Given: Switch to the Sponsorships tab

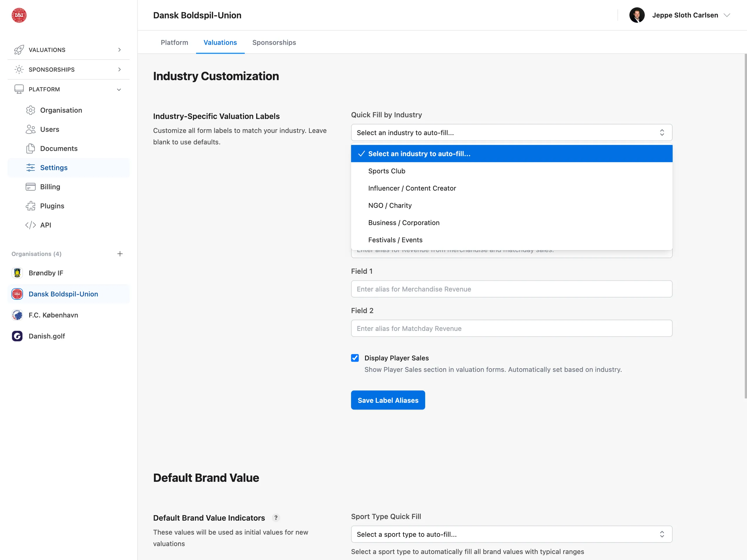Looking at the screenshot, I should [x=274, y=43].
